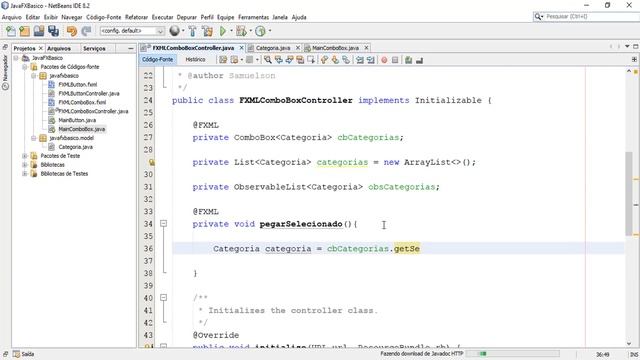Click the editor Find Selection magnifier icon
Image resolution: width=640 pixels, height=360 pixels.
pos(268,60)
